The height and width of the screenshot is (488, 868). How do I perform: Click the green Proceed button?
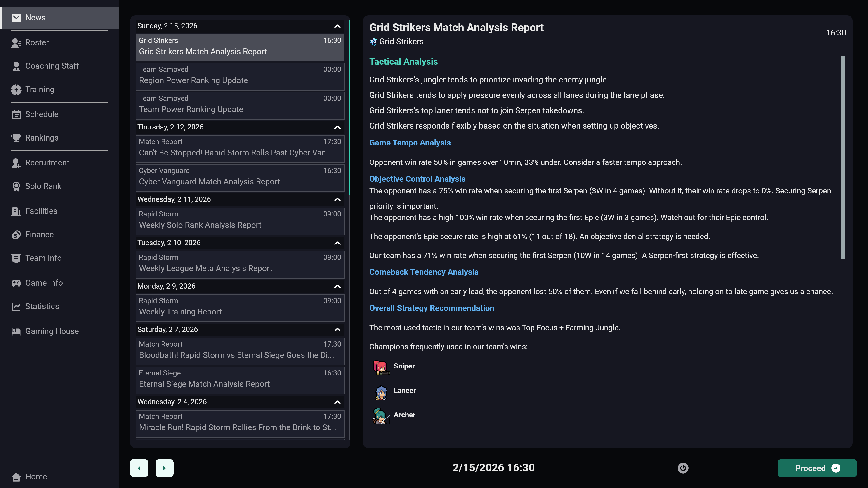point(817,468)
